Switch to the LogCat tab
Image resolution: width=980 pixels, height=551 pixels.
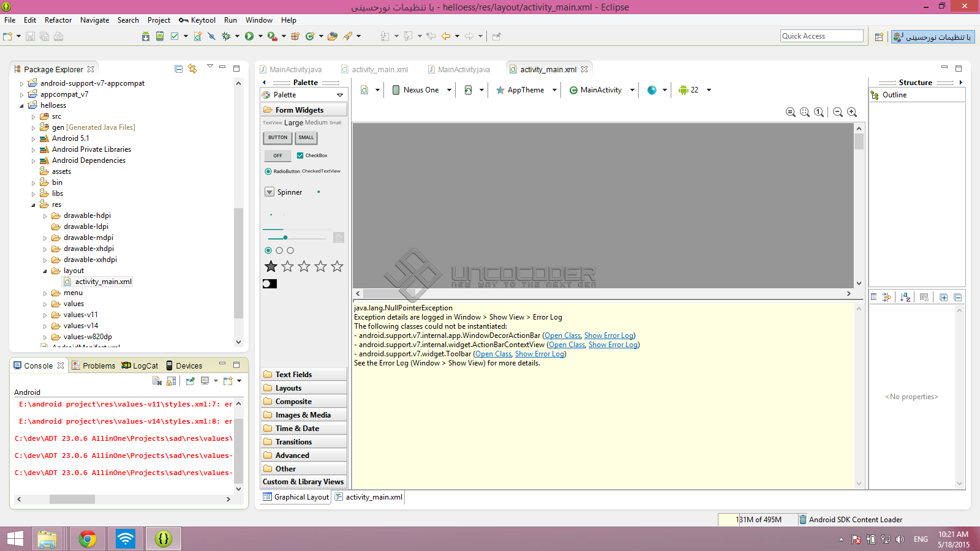coord(140,365)
